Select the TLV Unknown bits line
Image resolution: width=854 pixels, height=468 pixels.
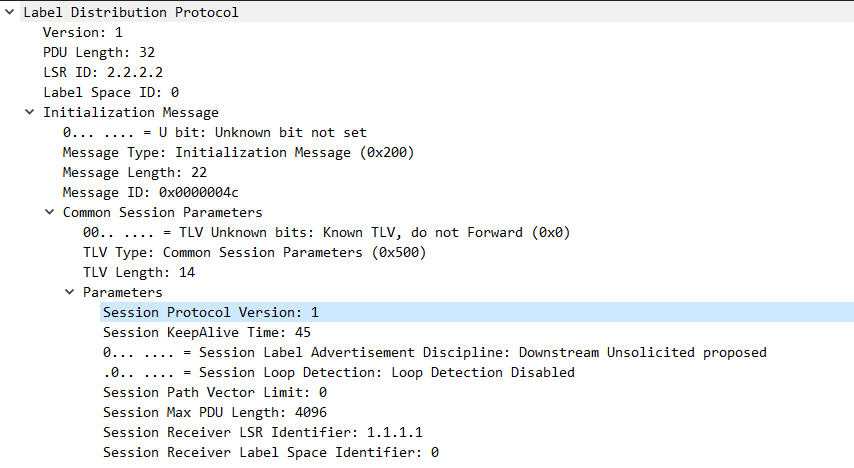[326, 232]
